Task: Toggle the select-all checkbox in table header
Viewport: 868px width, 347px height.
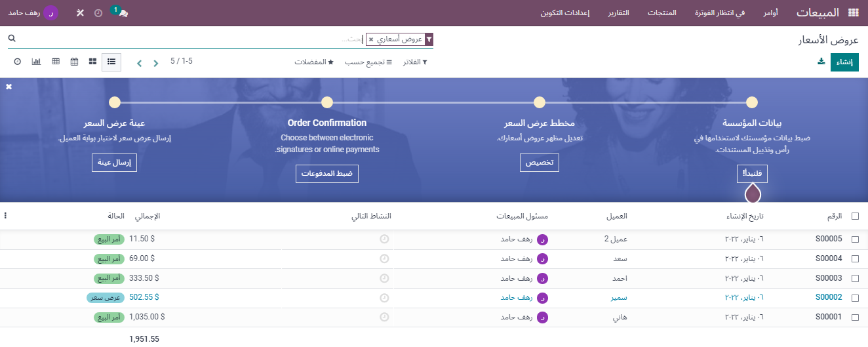Action: [855, 216]
